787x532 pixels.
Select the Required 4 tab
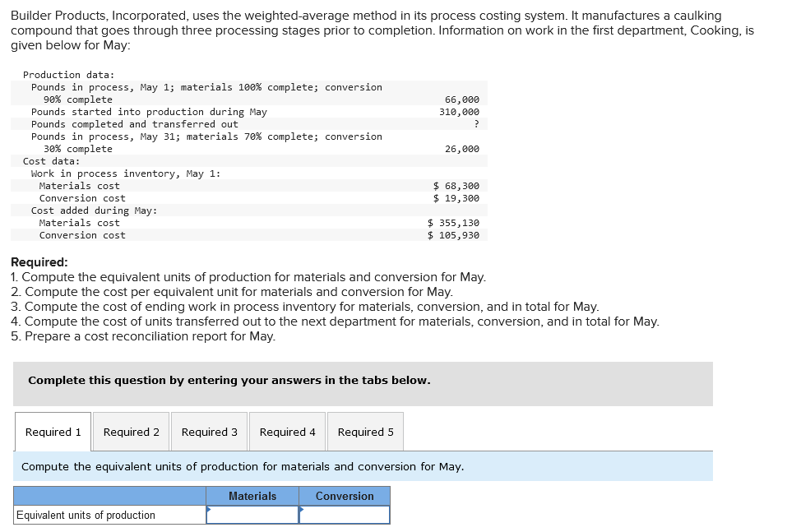click(x=287, y=431)
